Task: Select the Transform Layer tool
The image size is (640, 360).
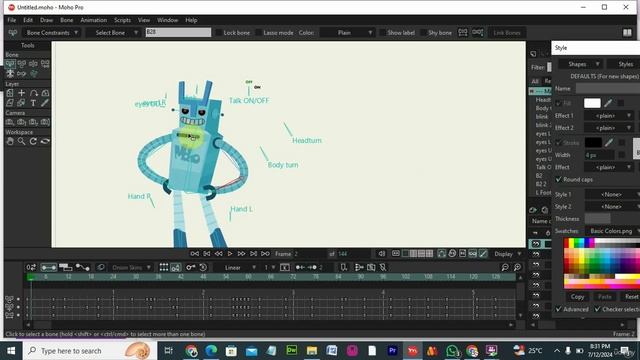Action: 10,93
